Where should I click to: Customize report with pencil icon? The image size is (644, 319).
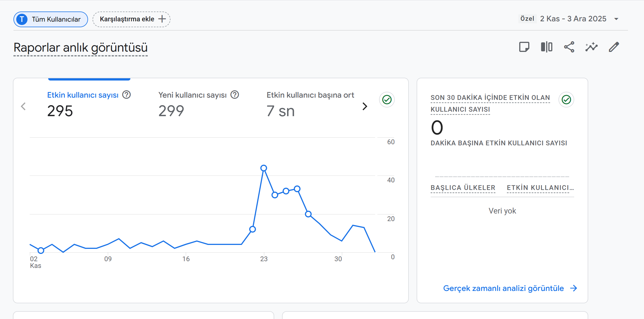coord(614,47)
